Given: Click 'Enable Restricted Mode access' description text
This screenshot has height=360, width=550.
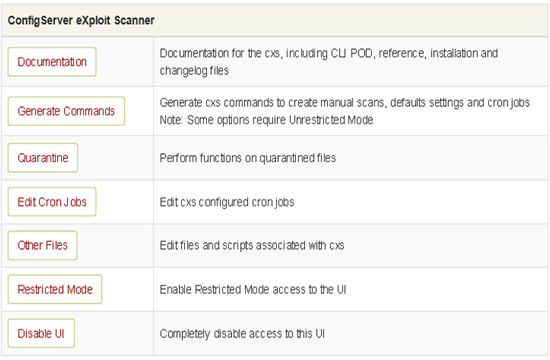Looking at the screenshot, I should pos(253,289).
